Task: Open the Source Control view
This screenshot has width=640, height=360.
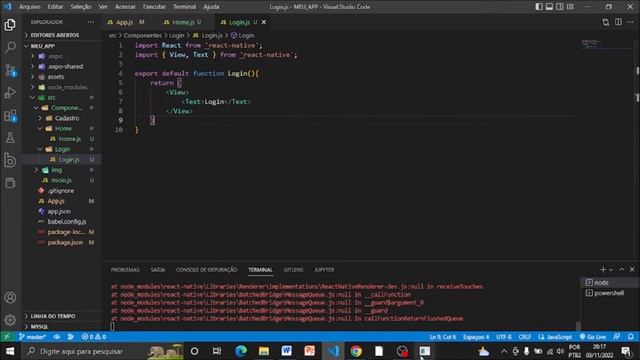Action: [x=10, y=70]
